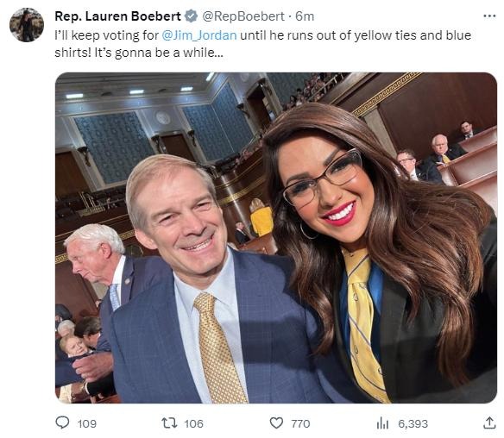Open the round profile avatar
Viewport: 504px width, 438px height.
pos(27,25)
